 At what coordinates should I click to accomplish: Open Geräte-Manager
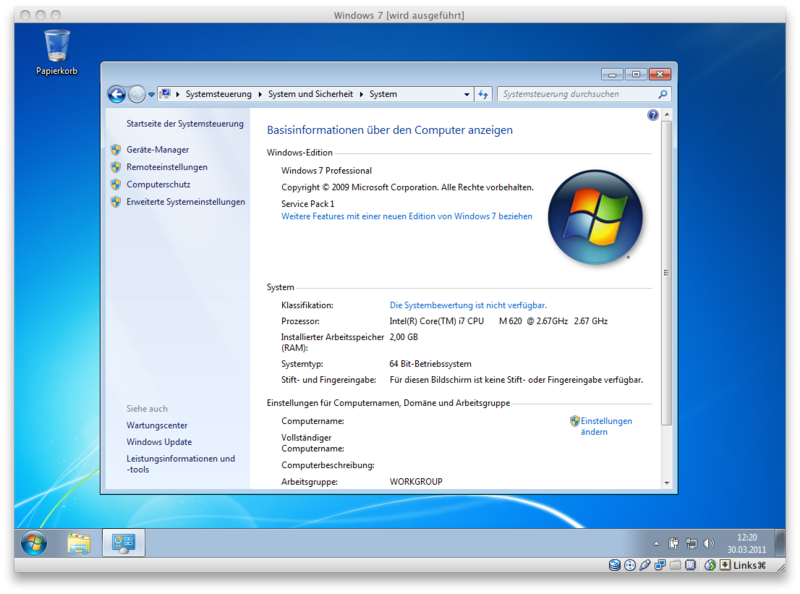(158, 150)
